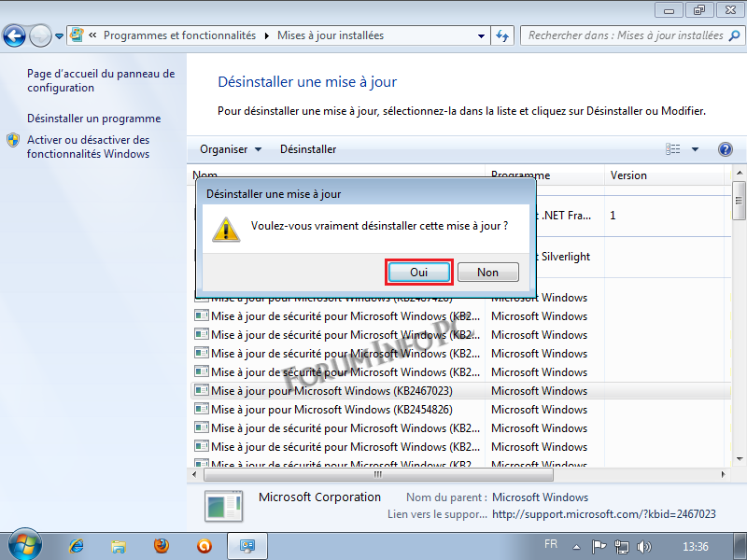Expand the Organiser menu
Image resolution: width=747 pixels, height=560 pixels.
tap(231, 149)
